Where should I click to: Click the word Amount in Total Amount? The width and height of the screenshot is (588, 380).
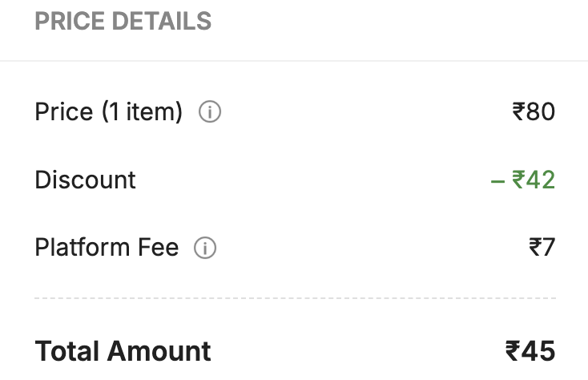pyautogui.click(x=159, y=351)
